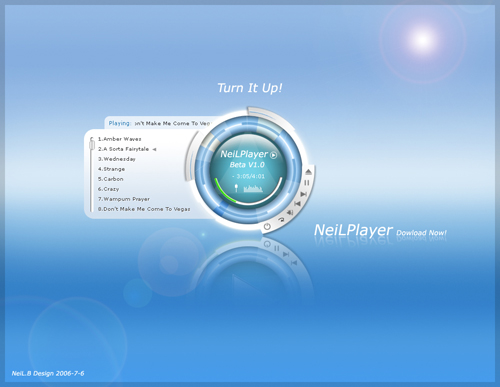This screenshot has width=500, height=387.
Task: Open the equalizer spectrum icon
Action: click(x=253, y=189)
